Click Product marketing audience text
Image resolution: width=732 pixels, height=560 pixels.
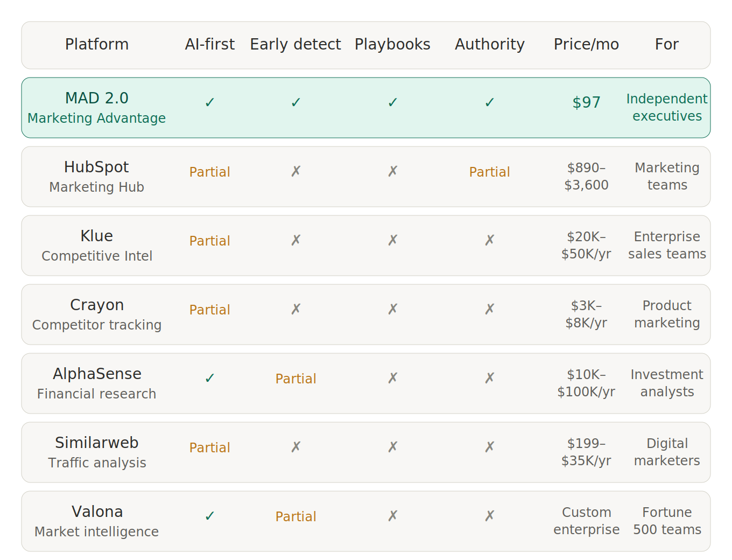[667, 314]
